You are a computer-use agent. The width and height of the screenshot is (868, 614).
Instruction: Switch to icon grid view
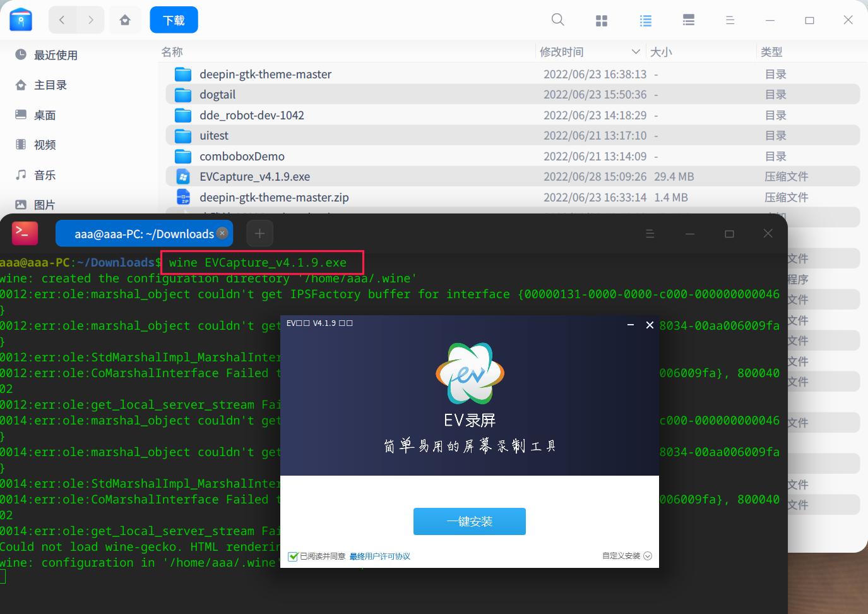click(x=602, y=21)
